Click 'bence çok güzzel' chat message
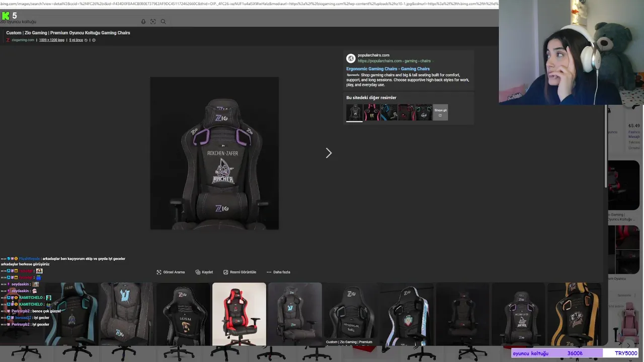This screenshot has height=362, width=644. (x=46, y=311)
